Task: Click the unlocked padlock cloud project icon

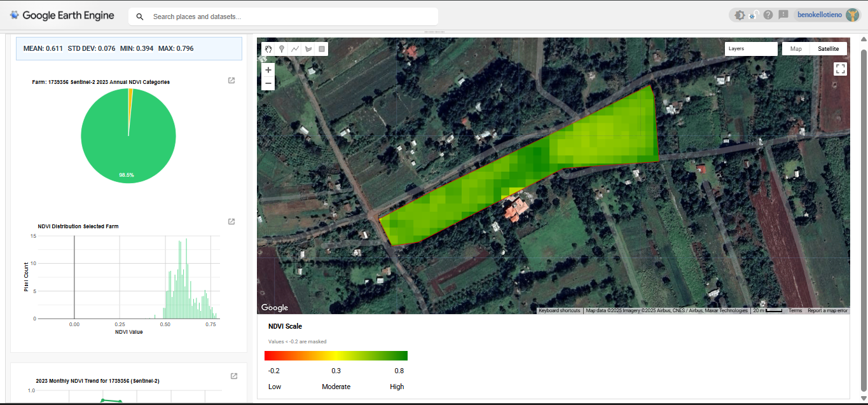Action: [x=754, y=15]
